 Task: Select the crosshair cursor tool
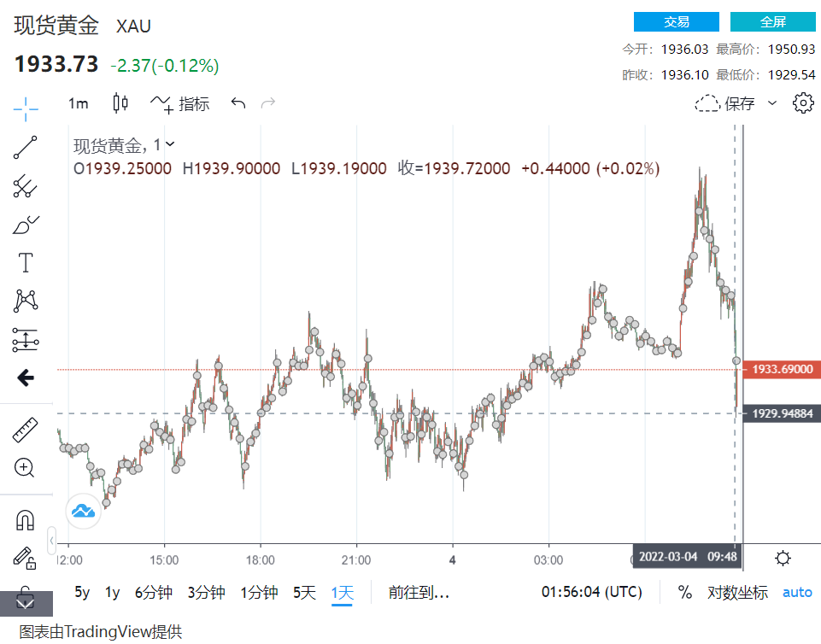26,108
